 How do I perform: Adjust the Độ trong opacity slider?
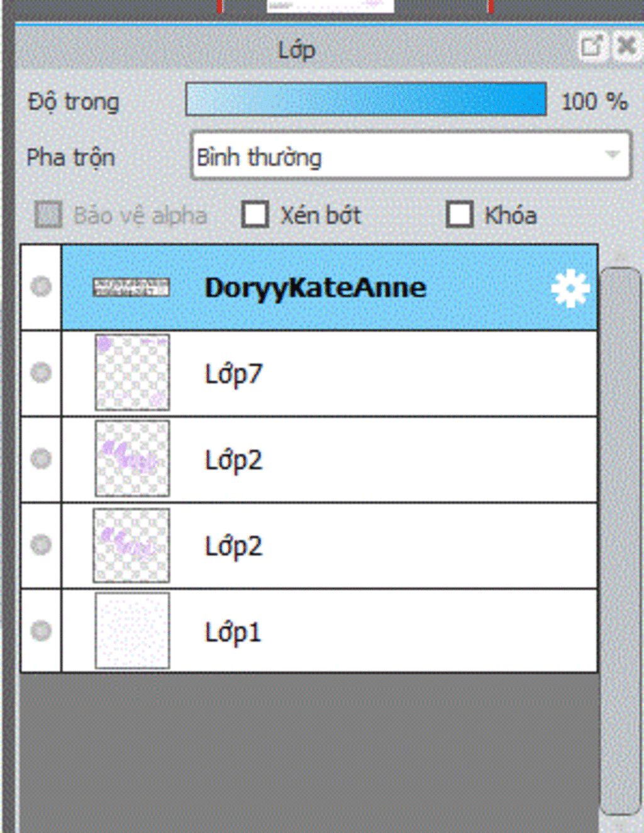pos(365,99)
